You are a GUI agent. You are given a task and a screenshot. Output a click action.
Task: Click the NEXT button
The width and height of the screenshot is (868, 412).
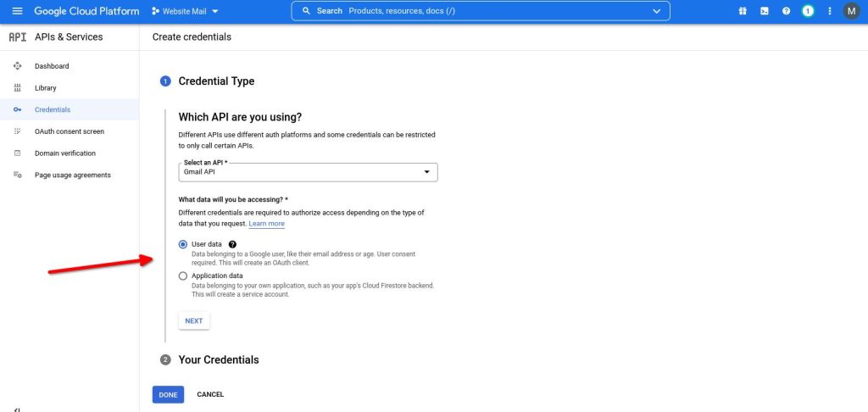[194, 320]
